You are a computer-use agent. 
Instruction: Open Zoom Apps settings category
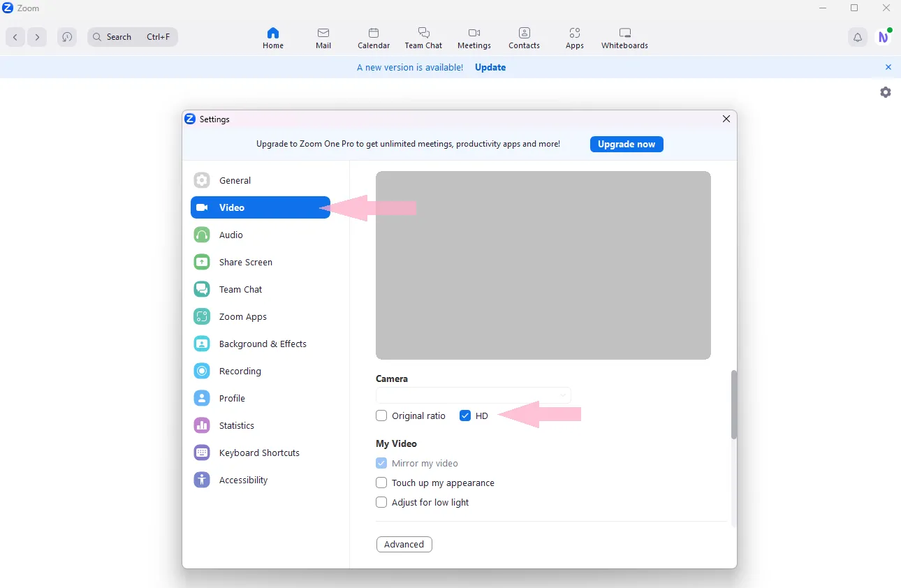pos(261,316)
